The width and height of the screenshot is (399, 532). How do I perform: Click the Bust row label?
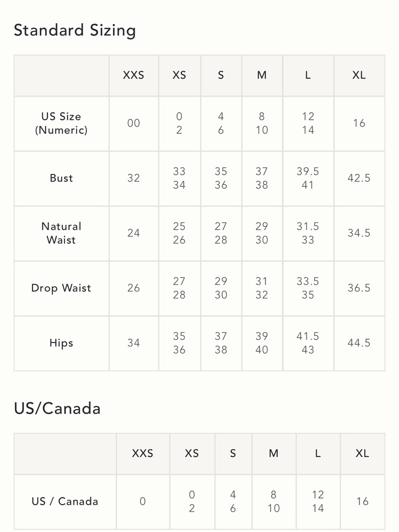(x=61, y=178)
